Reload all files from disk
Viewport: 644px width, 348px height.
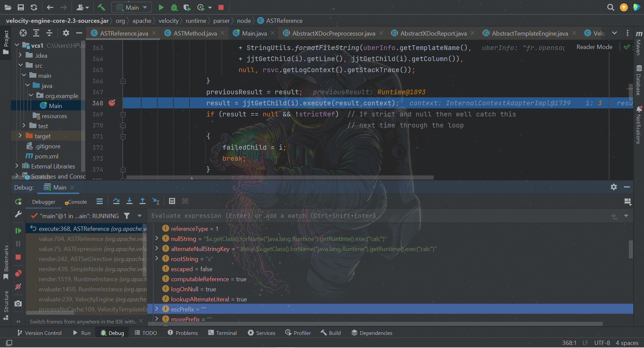tap(34, 7)
